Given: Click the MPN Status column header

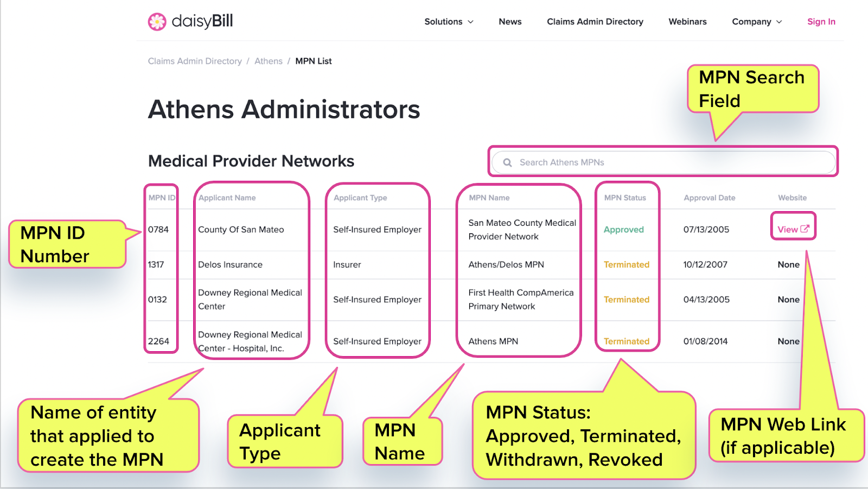Looking at the screenshot, I should tap(625, 198).
